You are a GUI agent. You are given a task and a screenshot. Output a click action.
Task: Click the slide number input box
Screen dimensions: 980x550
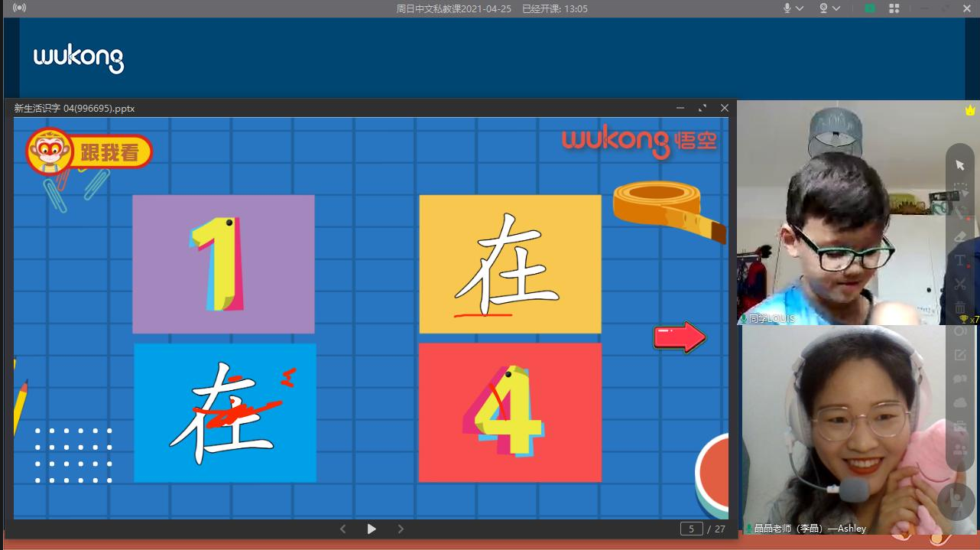pos(691,529)
